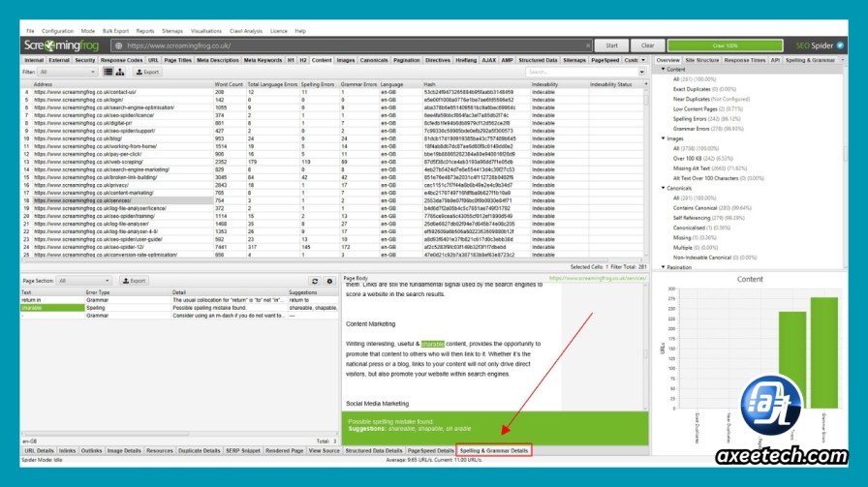Show more right-panel tabs via overflow arrow

(x=843, y=60)
